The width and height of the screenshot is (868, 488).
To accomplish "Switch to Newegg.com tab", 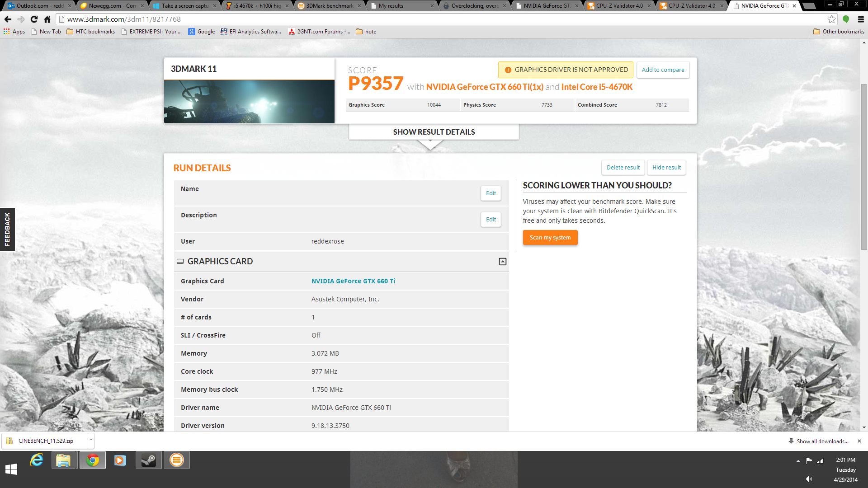I will (x=111, y=6).
